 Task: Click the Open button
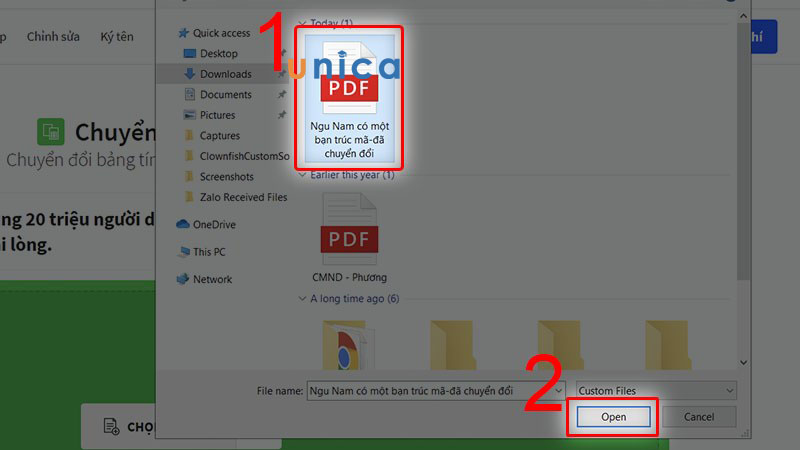tap(613, 417)
